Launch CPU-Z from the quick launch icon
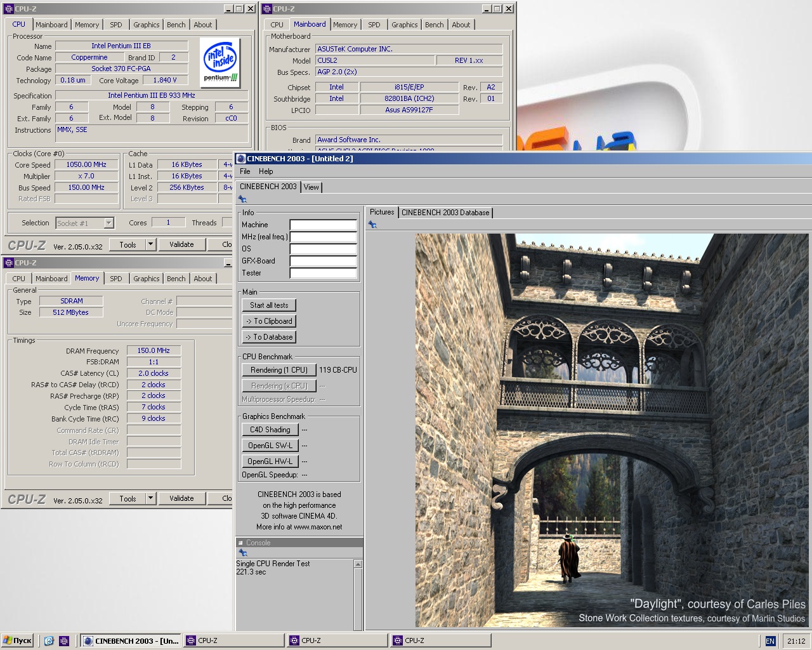The width and height of the screenshot is (812, 650). pyautogui.click(x=64, y=641)
